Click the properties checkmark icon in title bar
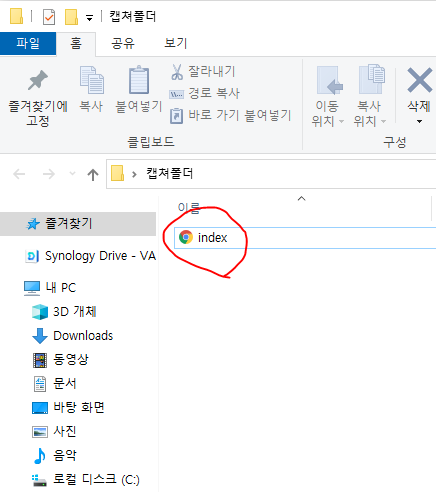This screenshot has height=492, width=436. click(49, 17)
